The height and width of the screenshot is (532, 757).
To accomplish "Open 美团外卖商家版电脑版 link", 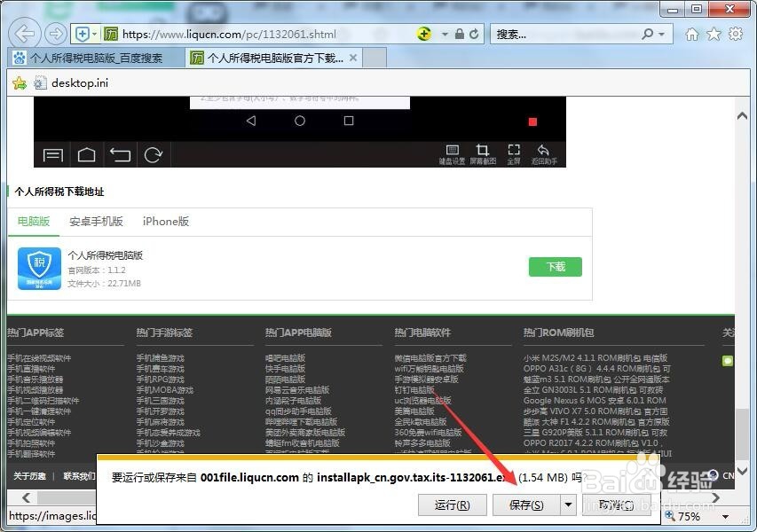I will pos(305,432).
